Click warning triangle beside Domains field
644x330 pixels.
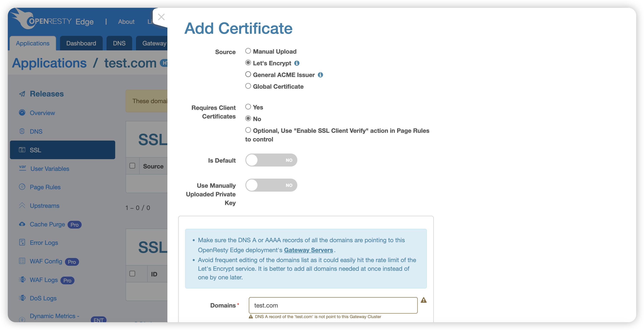pyautogui.click(x=424, y=300)
